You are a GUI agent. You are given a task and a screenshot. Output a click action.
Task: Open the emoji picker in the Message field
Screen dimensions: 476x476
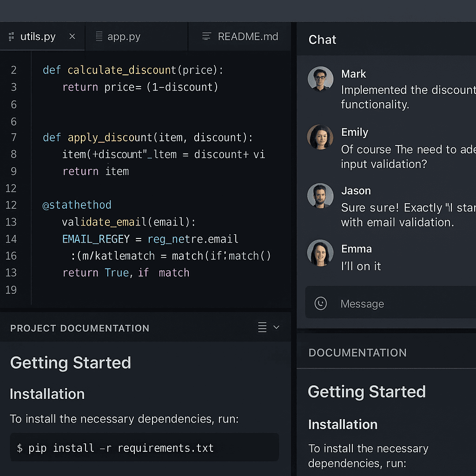click(321, 304)
